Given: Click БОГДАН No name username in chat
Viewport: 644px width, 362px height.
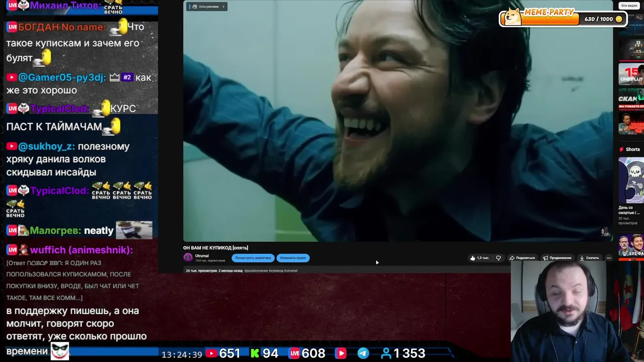Looking at the screenshot, I should click(62, 27).
